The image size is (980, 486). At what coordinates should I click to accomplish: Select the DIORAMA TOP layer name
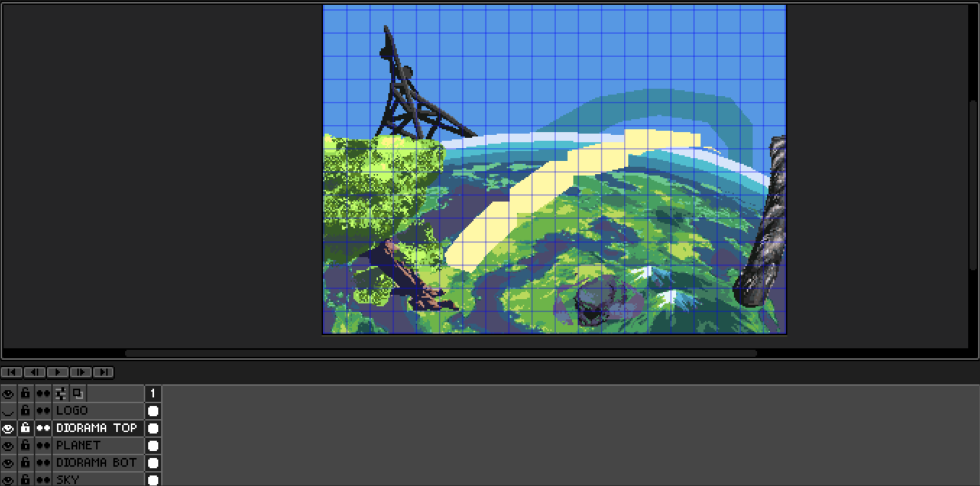pyautogui.click(x=98, y=428)
